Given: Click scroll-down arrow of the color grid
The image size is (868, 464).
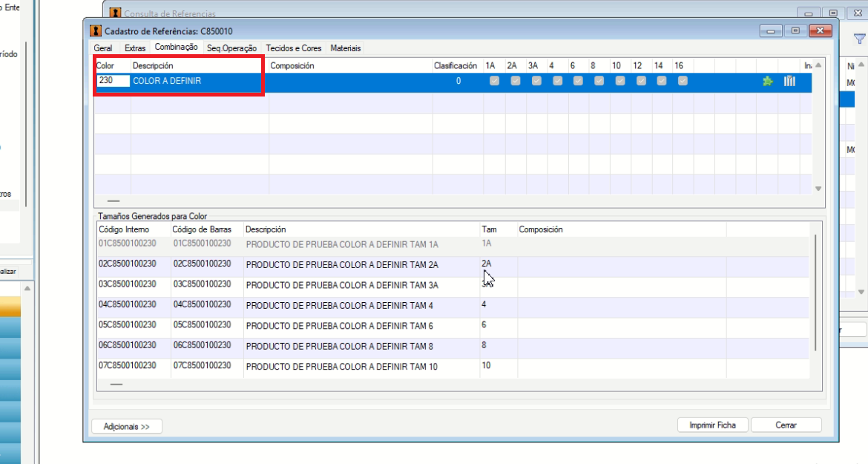Looking at the screenshot, I should [818, 189].
